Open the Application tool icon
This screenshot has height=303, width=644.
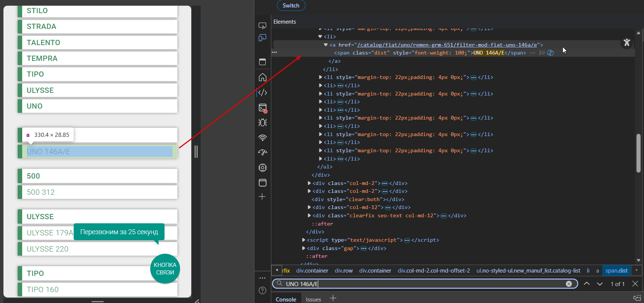262,183
